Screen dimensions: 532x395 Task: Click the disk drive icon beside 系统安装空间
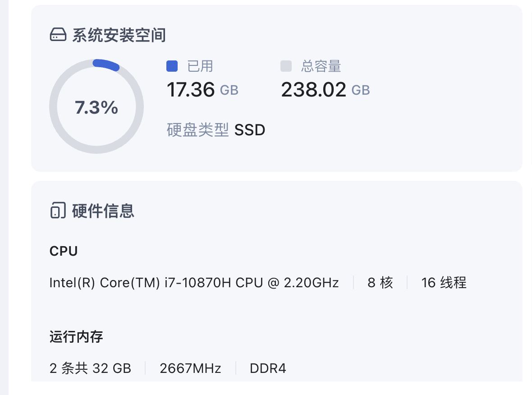[x=58, y=35]
